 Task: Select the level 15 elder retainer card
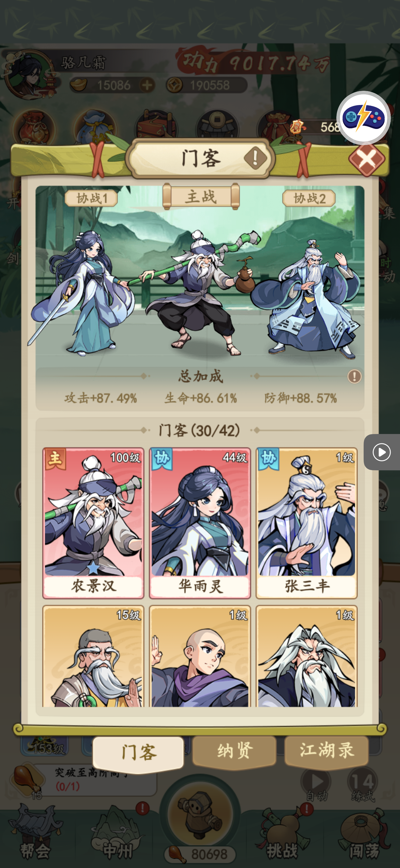pos(93,656)
